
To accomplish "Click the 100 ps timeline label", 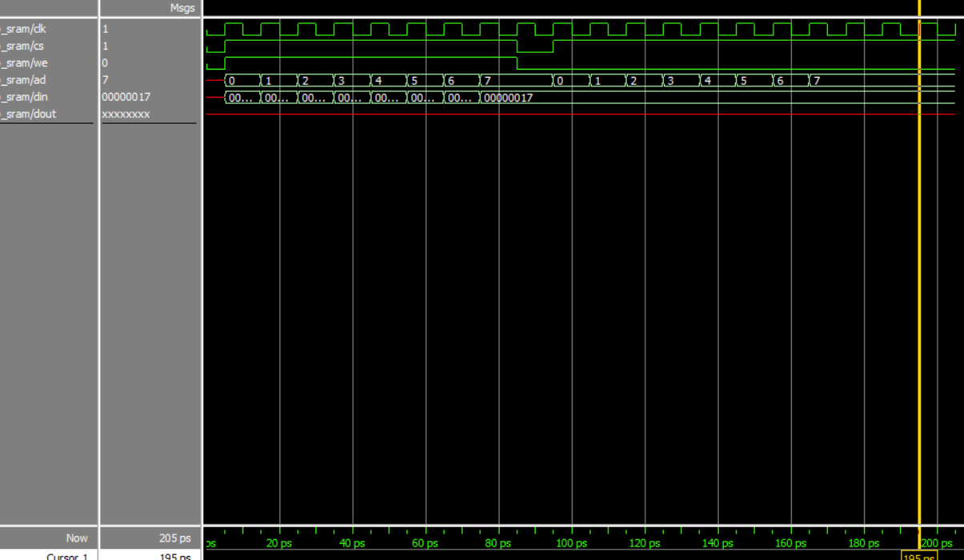I will (572, 543).
